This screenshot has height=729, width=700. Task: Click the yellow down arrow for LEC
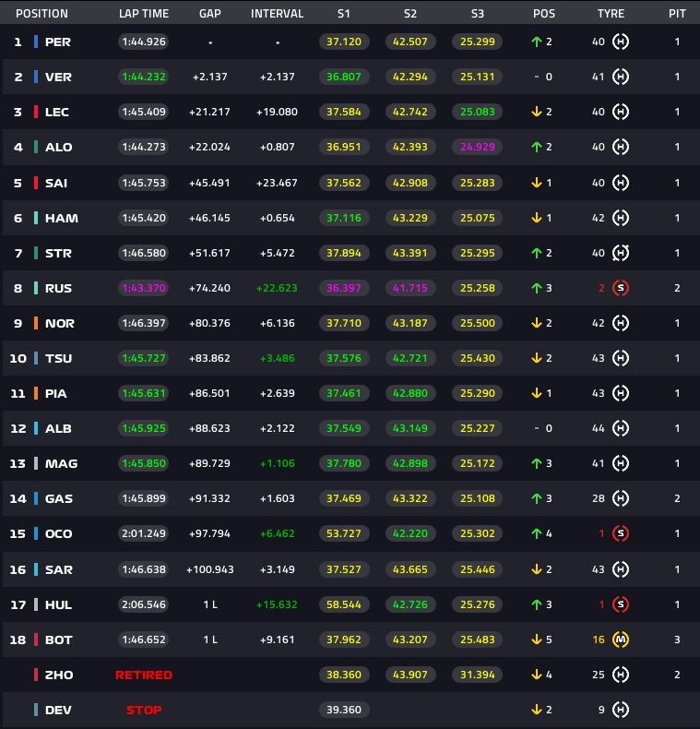[x=536, y=112]
